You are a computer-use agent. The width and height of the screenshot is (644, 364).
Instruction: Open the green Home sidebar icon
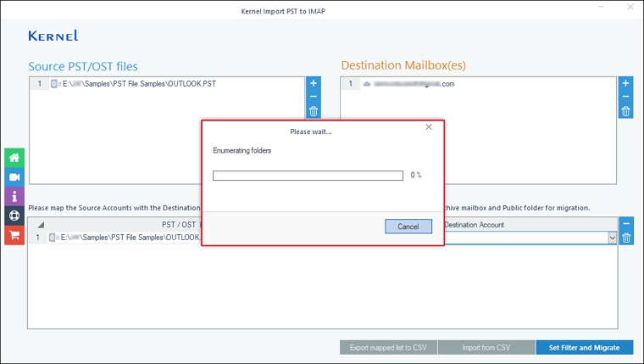coord(14,158)
